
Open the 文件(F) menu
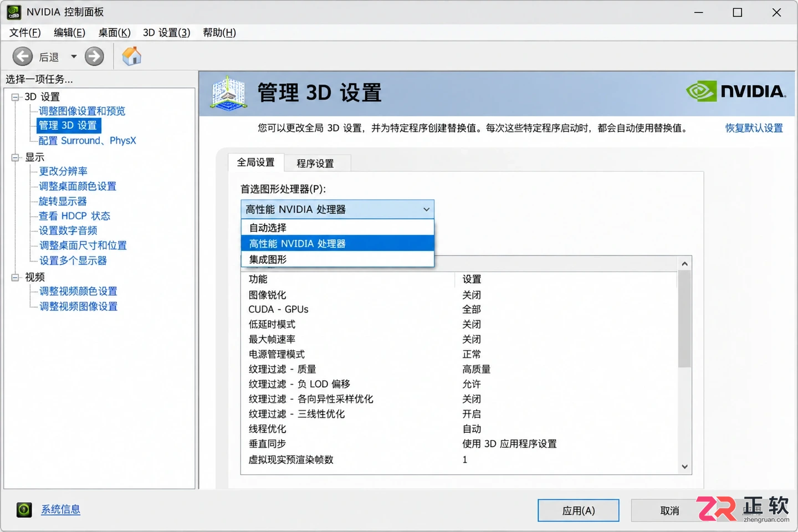(25, 33)
